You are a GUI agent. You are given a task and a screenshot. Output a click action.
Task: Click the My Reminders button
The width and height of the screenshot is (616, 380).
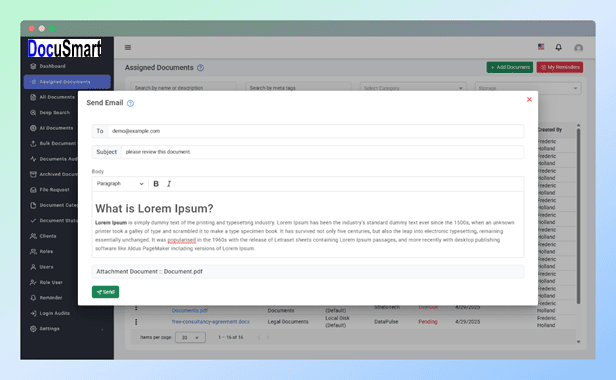click(x=560, y=67)
